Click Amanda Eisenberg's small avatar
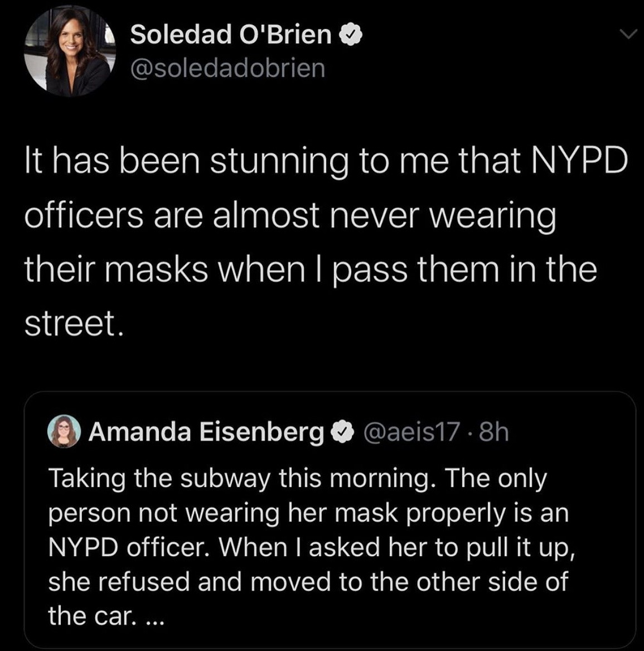Viewport: 644px width, 651px height. pyautogui.click(x=64, y=431)
